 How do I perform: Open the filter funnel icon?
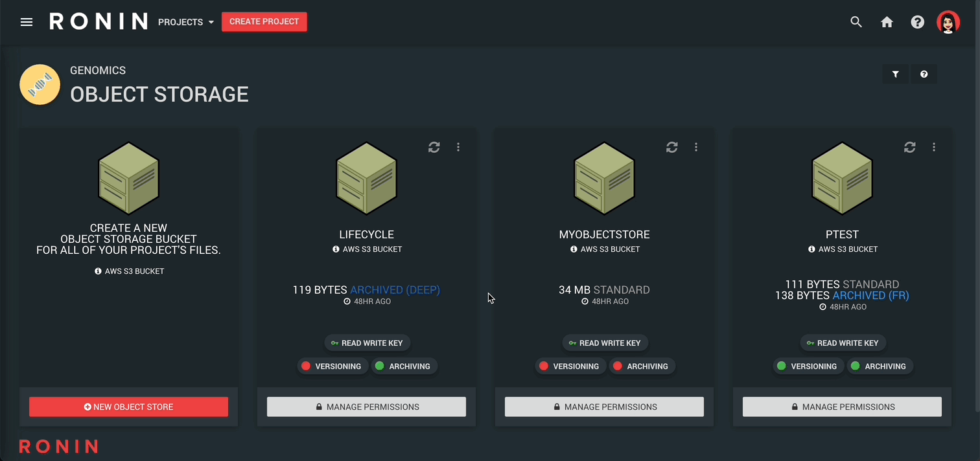(895, 74)
